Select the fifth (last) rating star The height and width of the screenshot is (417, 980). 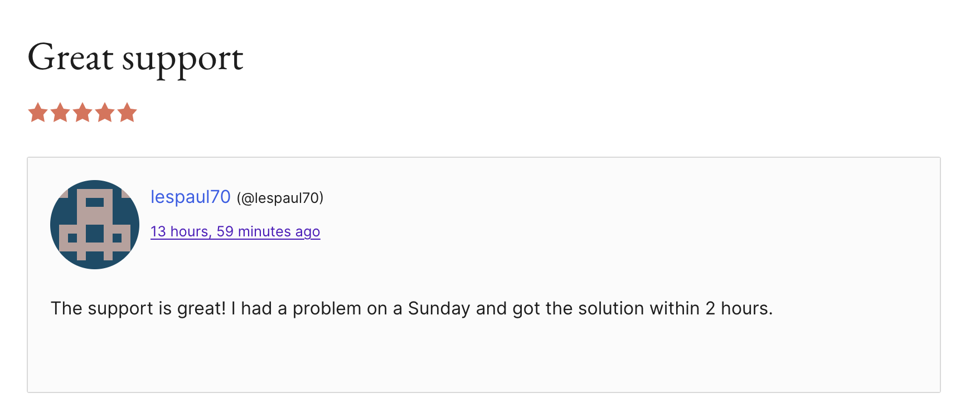pos(127,113)
